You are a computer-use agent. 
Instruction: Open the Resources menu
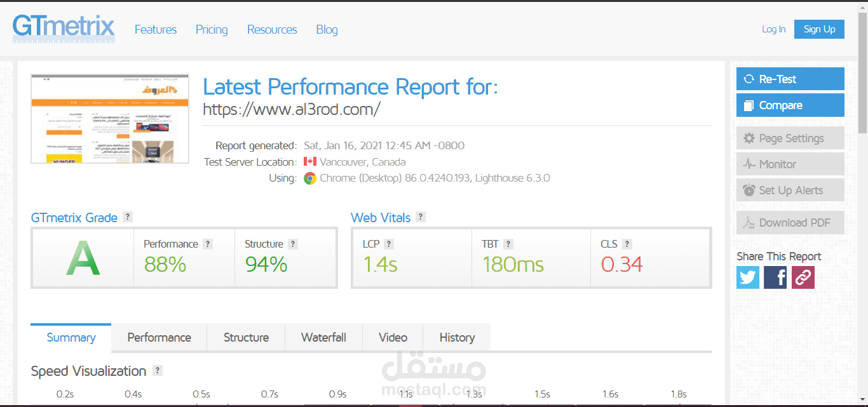(x=272, y=30)
